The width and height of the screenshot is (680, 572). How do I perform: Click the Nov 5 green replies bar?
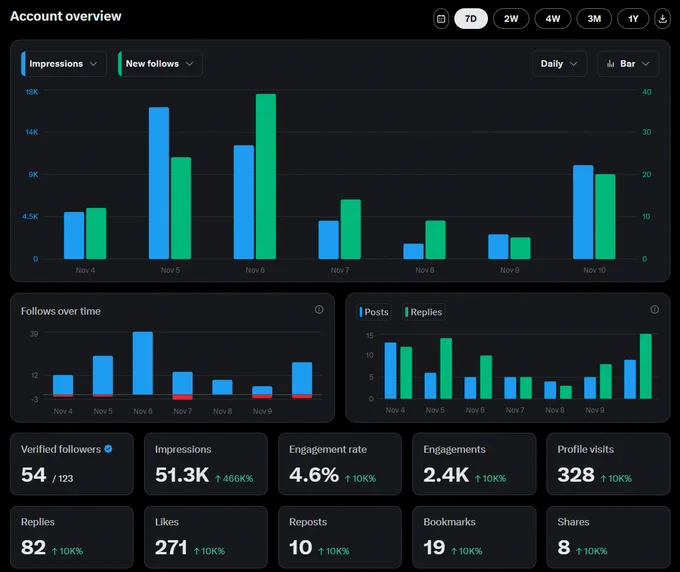(446, 368)
